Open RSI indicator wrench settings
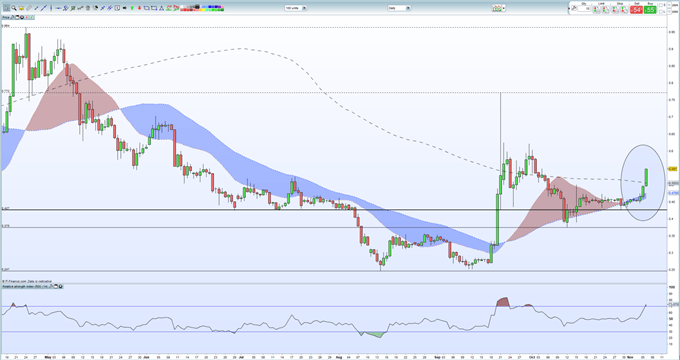Viewport: 680px width, 360px height. tap(51, 286)
